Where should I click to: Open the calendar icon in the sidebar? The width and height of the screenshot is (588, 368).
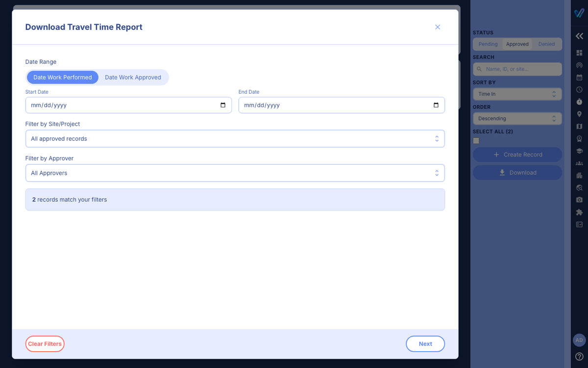tap(579, 78)
